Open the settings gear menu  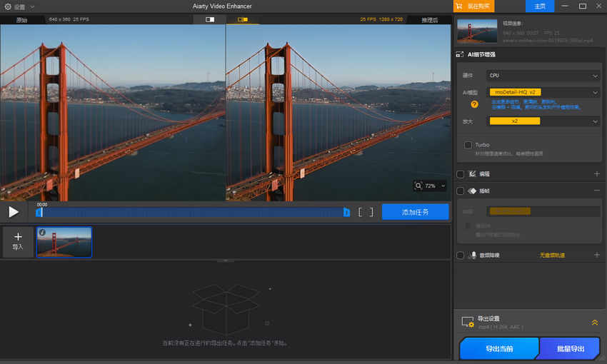click(x=8, y=6)
